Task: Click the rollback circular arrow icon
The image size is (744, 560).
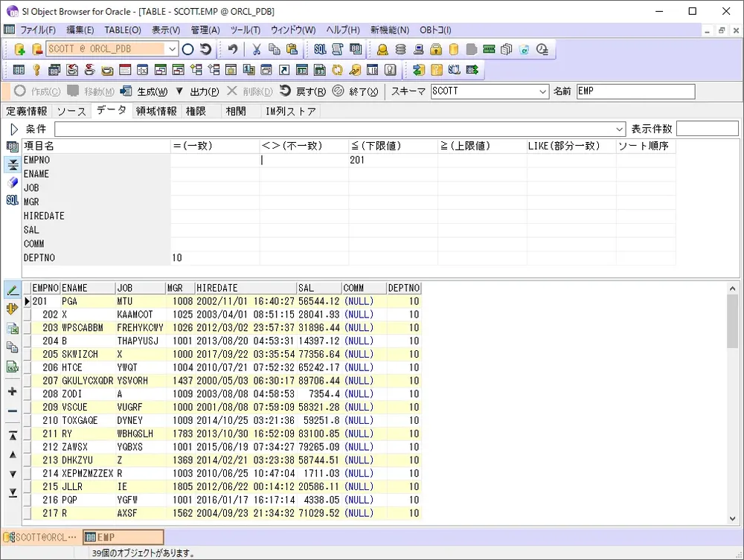Action: [x=205, y=49]
